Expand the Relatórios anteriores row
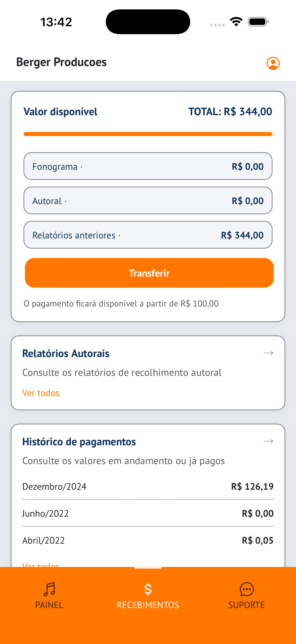This screenshot has height=644, width=296. tap(148, 235)
